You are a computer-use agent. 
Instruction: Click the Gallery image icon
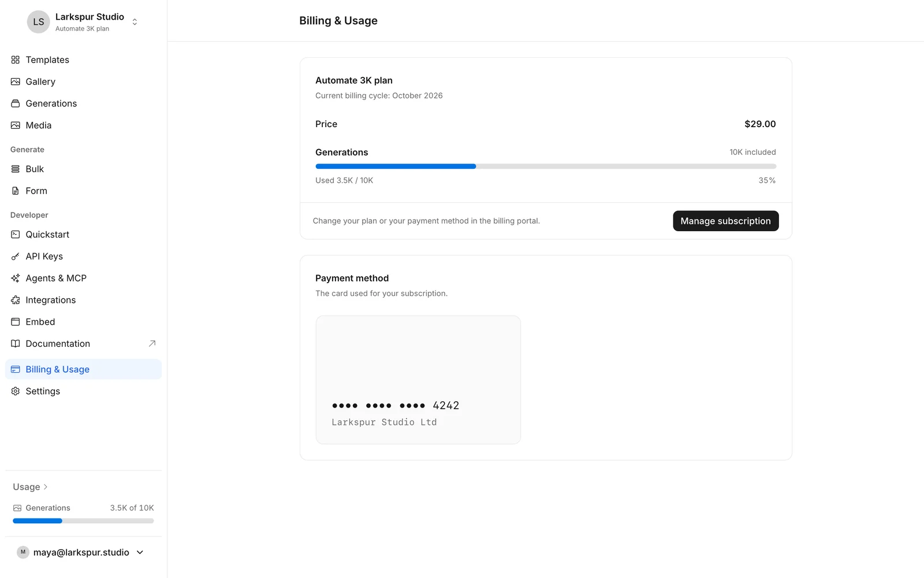coord(16,81)
